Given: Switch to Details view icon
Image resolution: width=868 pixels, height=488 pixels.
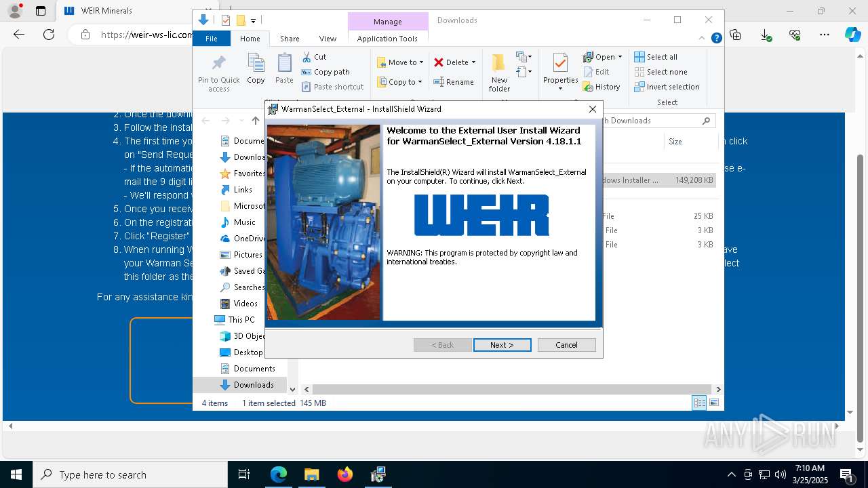Looking at the screenshot, I should tap(699, 403).
